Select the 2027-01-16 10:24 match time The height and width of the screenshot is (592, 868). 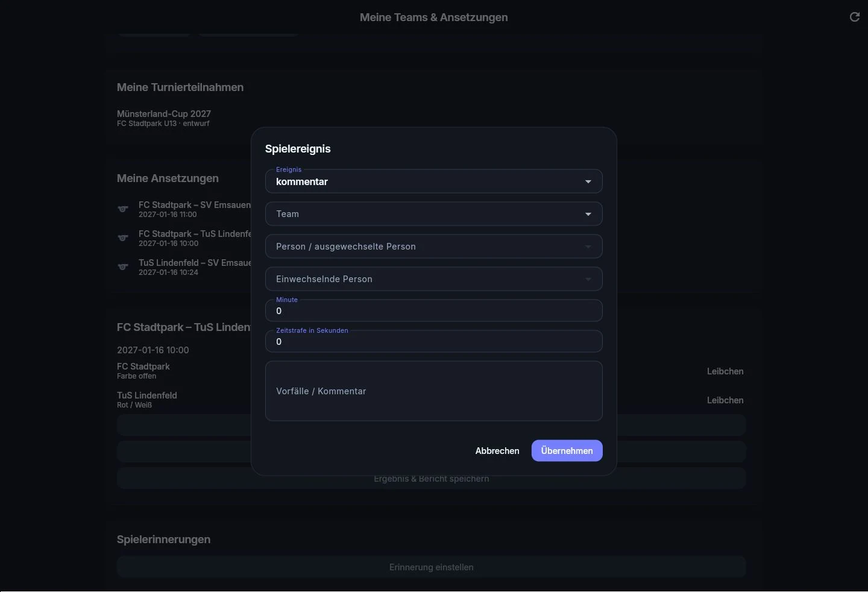[168, 272]
